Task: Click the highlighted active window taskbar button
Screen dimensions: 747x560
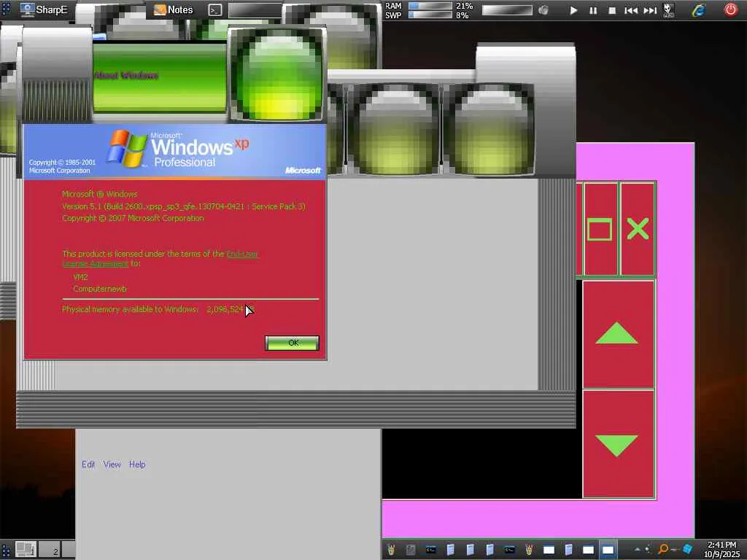Action: [608, 550]
